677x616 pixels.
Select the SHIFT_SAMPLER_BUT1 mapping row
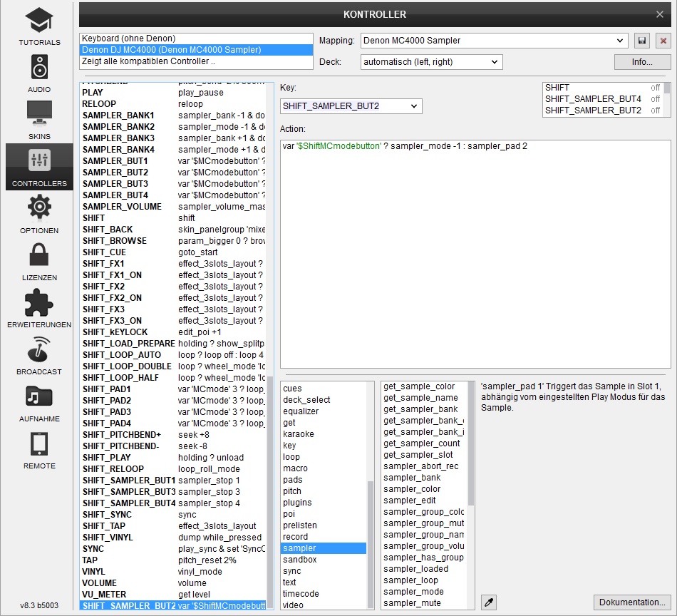pos(174,481)
